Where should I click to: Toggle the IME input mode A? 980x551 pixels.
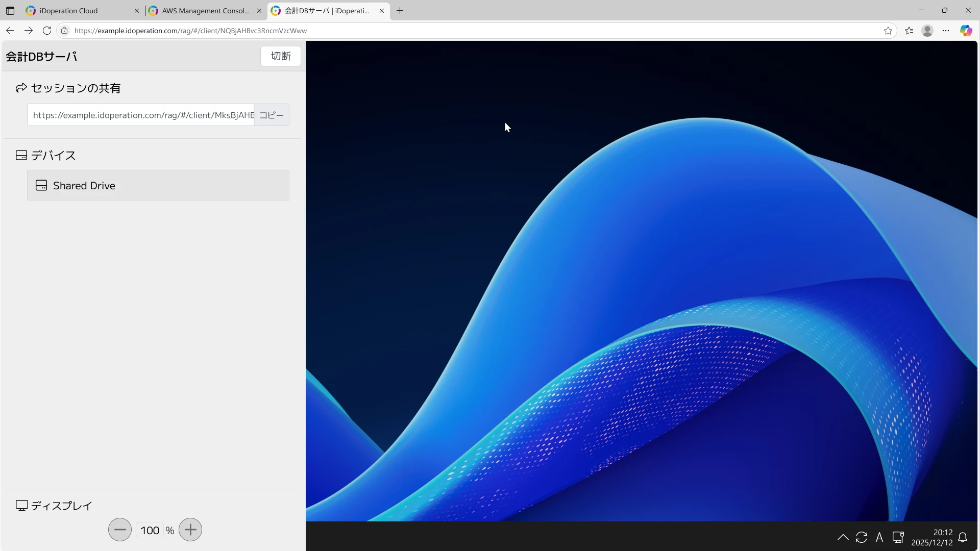879,537
